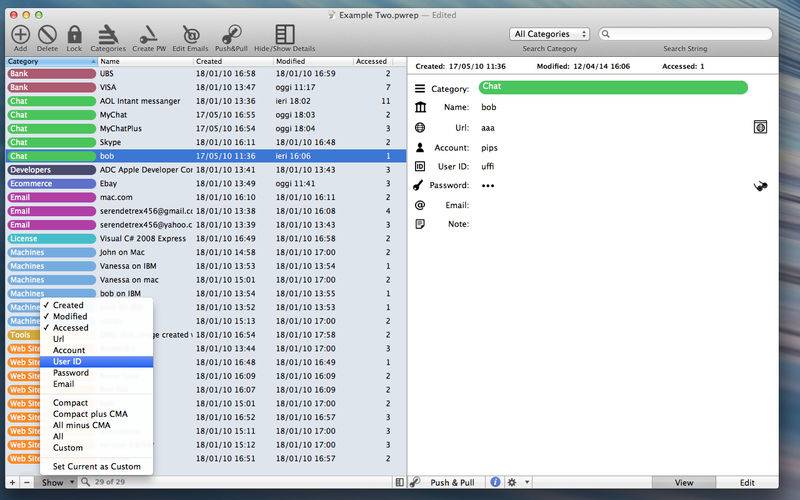Uncheck the Created column option
The image size is (800, 500).
96,305
